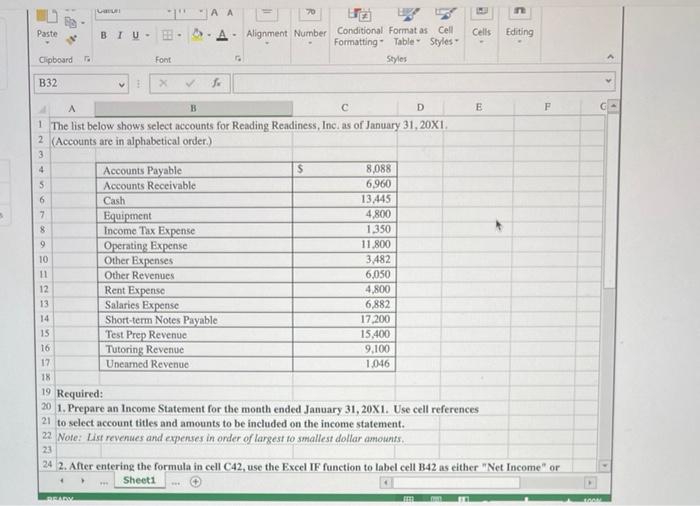Select the Accounts Payable cell

coord(194,170)
